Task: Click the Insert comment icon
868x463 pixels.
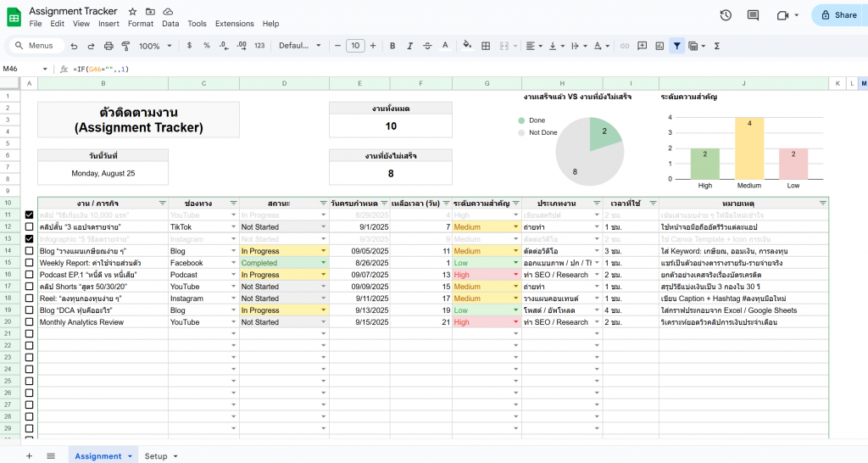Action: click(643, 46)
